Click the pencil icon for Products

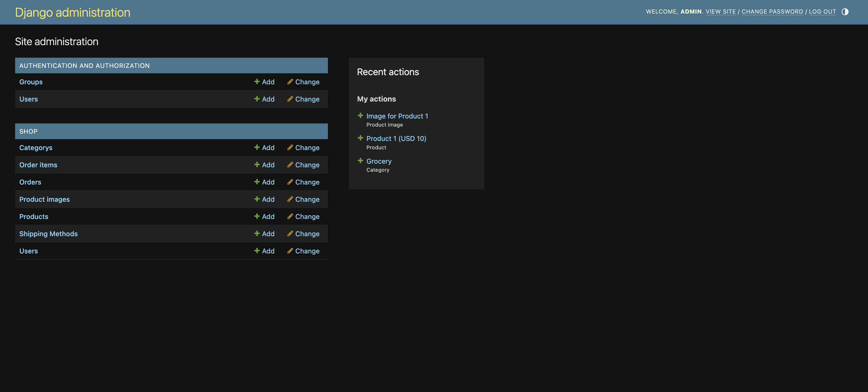[290, 216]
